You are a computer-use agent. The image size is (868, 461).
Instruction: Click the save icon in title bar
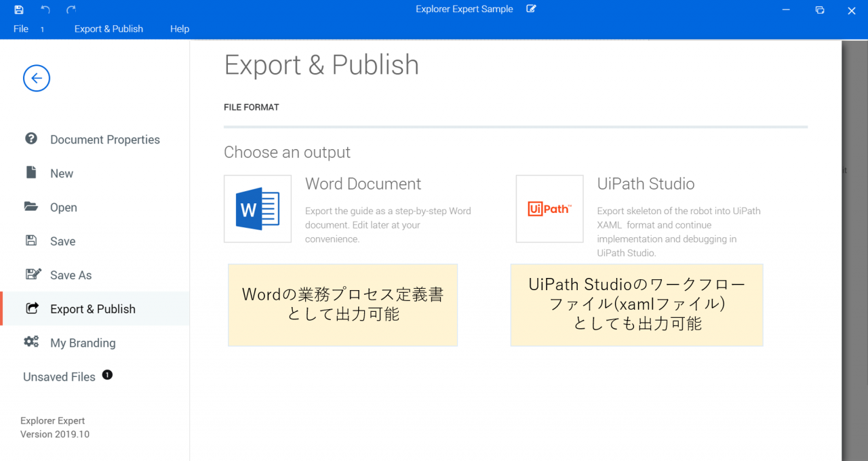[x=19, y=9]
